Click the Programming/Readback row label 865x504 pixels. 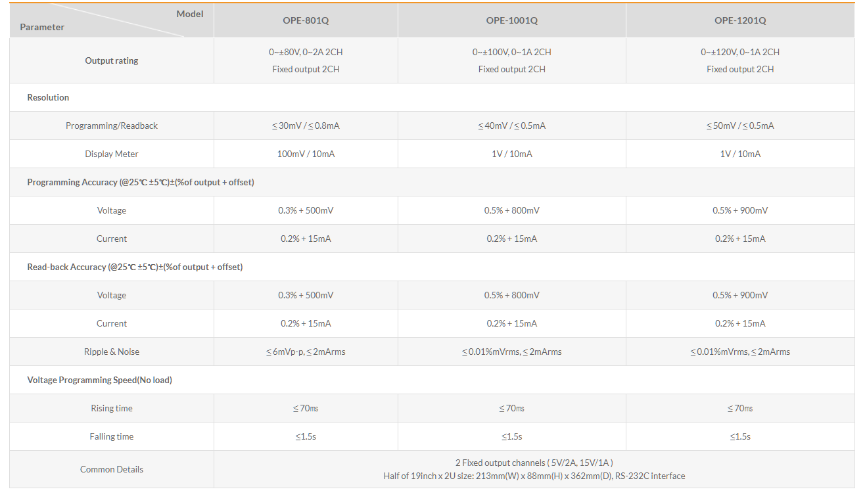pos(112,126)
